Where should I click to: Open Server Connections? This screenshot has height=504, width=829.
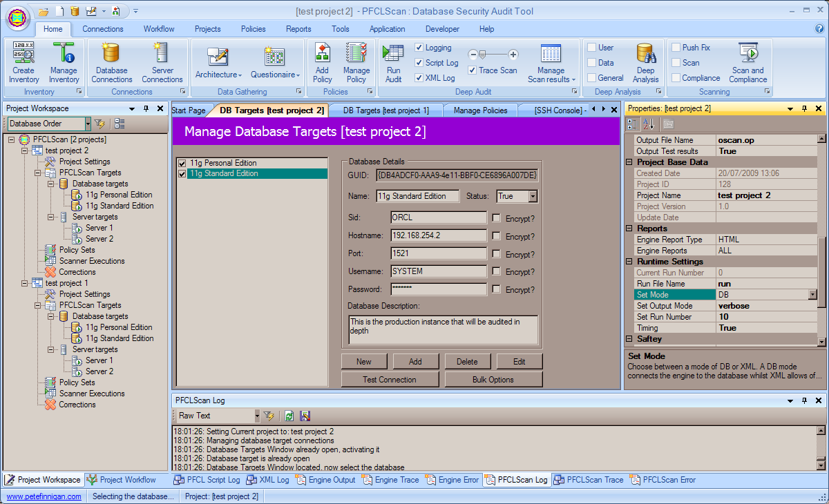click(162, 62)
